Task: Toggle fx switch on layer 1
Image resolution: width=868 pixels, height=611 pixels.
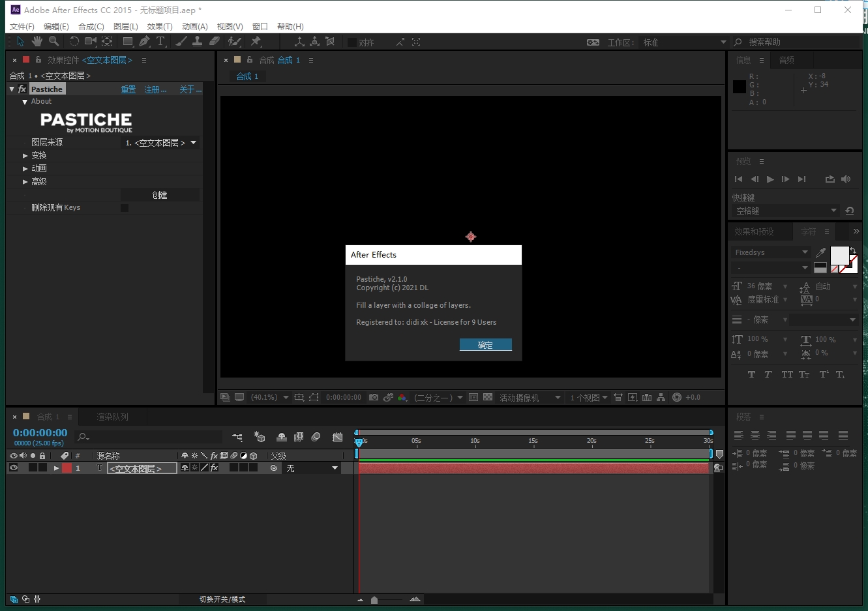Action: click(214, 468)
